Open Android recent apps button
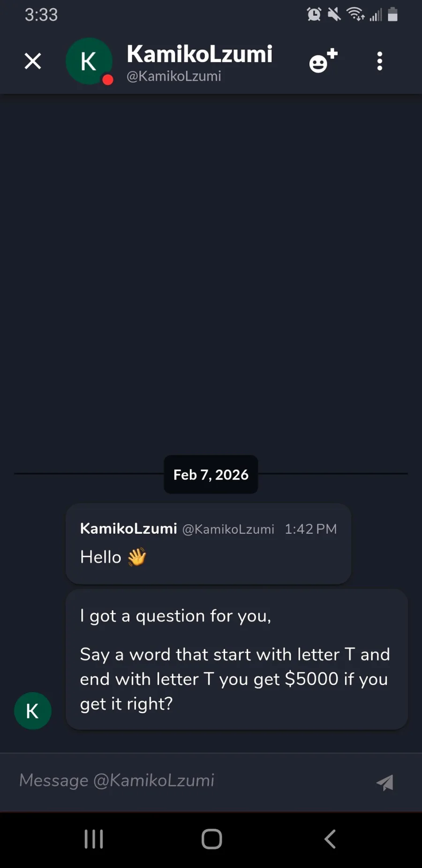 94,839
